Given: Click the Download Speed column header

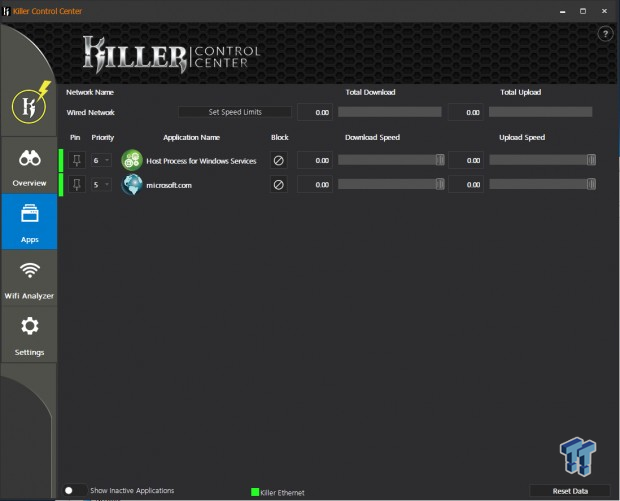Looking at the screenshot, I should (372, 137).
